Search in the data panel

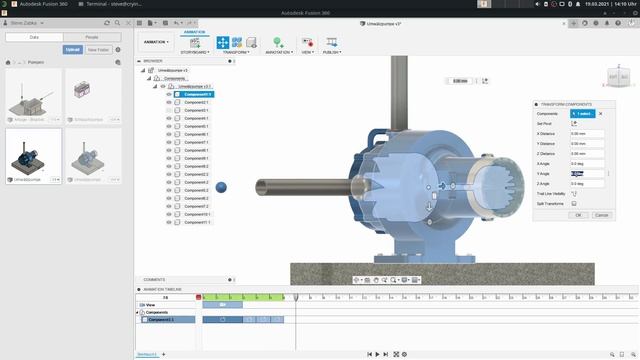[118, 23]
